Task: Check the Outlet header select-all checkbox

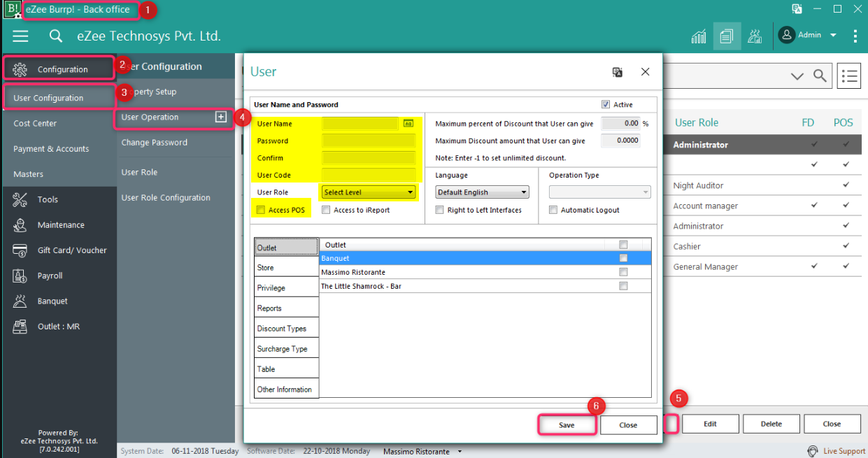Action: click(623, 245)
